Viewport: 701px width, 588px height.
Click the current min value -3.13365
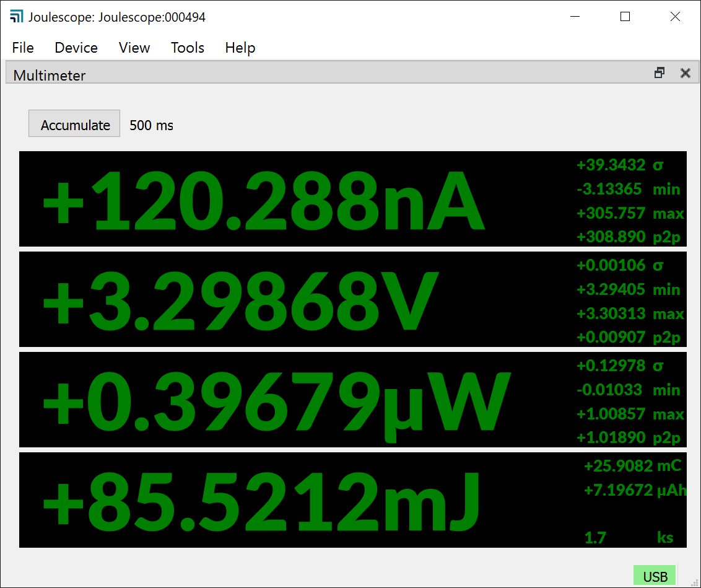pyautogui.click(x=609, y=189)
